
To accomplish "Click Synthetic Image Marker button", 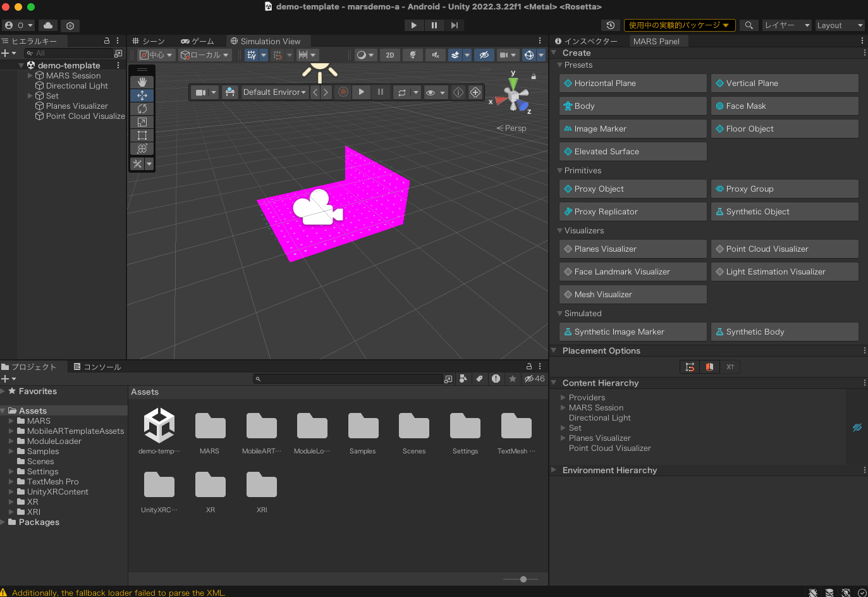I will point(633,332).
